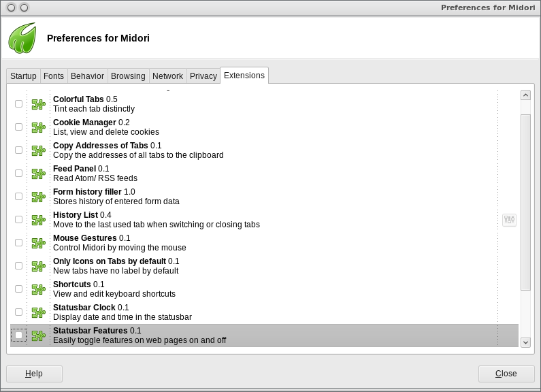Click the Colorful Tabs puzzle icon
Viewport: 541px width, 392px height.
tap(38, 104)
